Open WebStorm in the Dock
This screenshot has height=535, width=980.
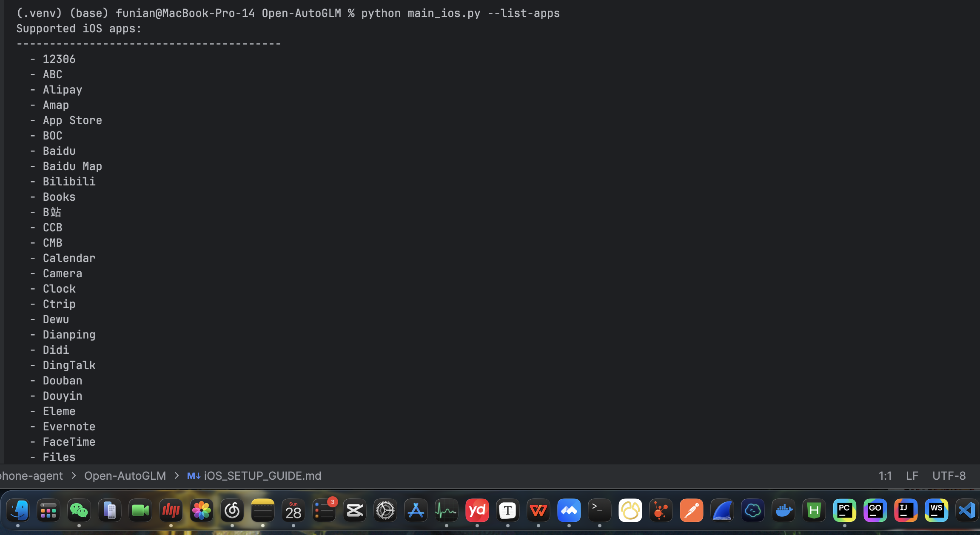pyautogui.click(x=936, y=510)
